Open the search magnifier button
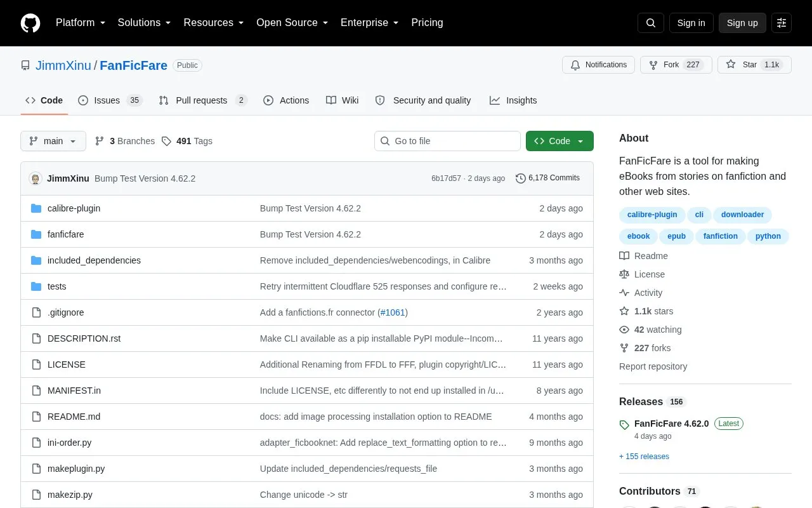Image resolution: width=812 pixels, height=508 pixels. 651,23
